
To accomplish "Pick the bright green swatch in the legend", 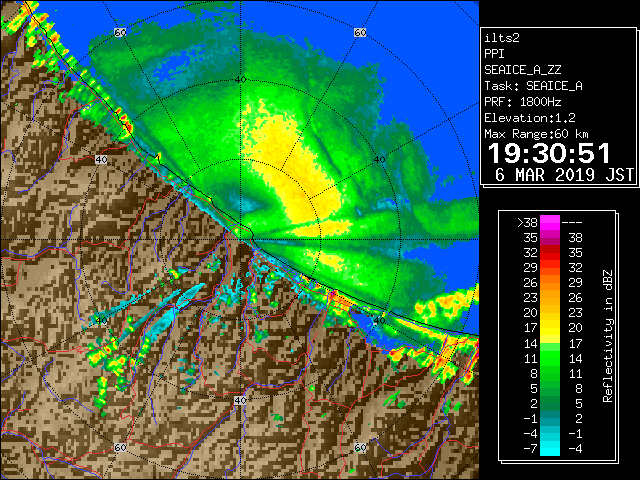I will (550, 358).
